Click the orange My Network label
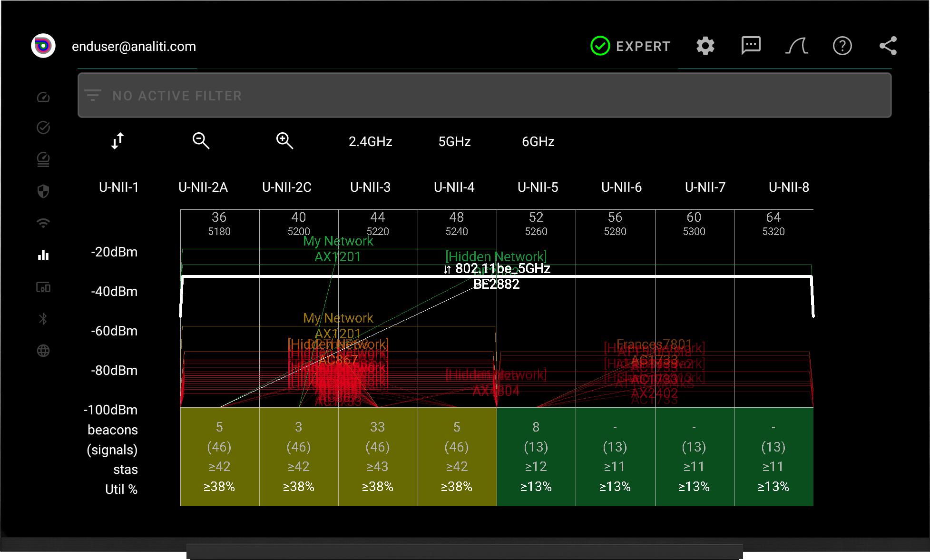 click(338, 318)
